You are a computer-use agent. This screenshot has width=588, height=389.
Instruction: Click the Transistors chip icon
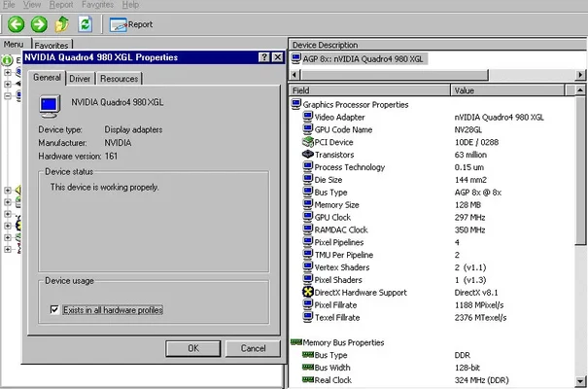click(x=308, y=155)
